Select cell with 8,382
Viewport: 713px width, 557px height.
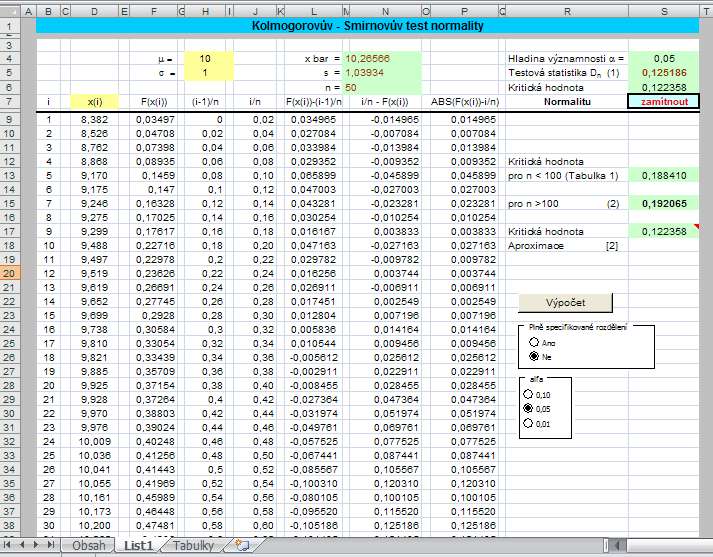click(x=95, y=120)
